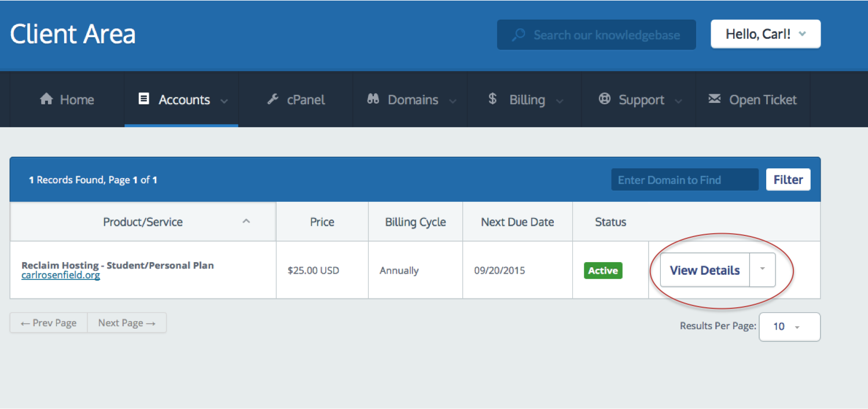Open the Results Per Page dropdown
The width and height of the screenshot is (868, 409).
[x=789, y=327]
